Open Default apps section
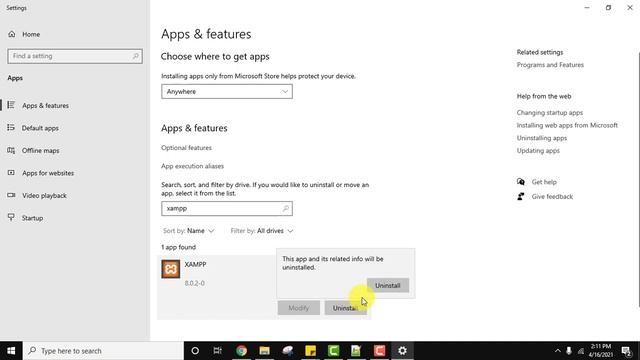 40,128
